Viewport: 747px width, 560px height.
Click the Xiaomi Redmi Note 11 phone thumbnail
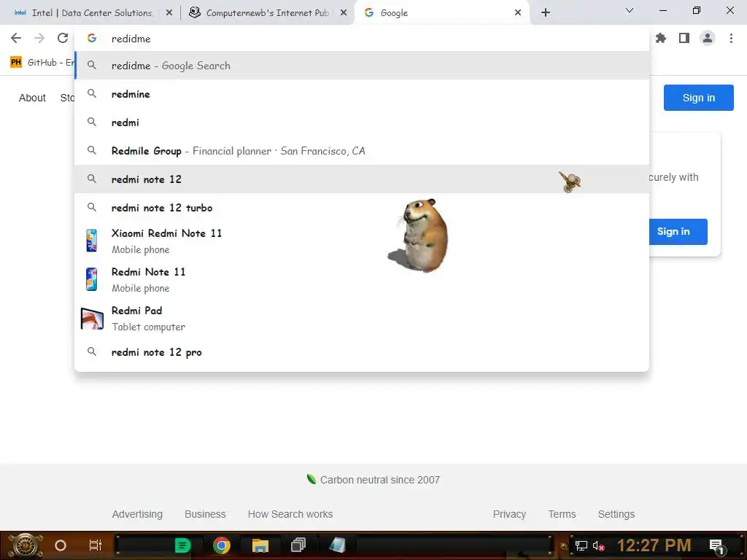click(x=91, y=241)
